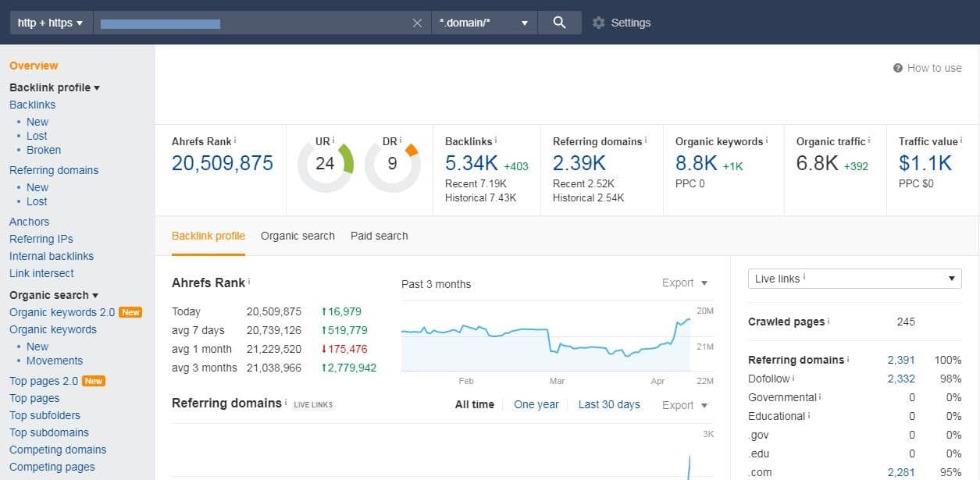The width and height of the screenshot is (980, 480).
Task: Click the 2,391 referring domains number
Action: click(x=901, y=360)
